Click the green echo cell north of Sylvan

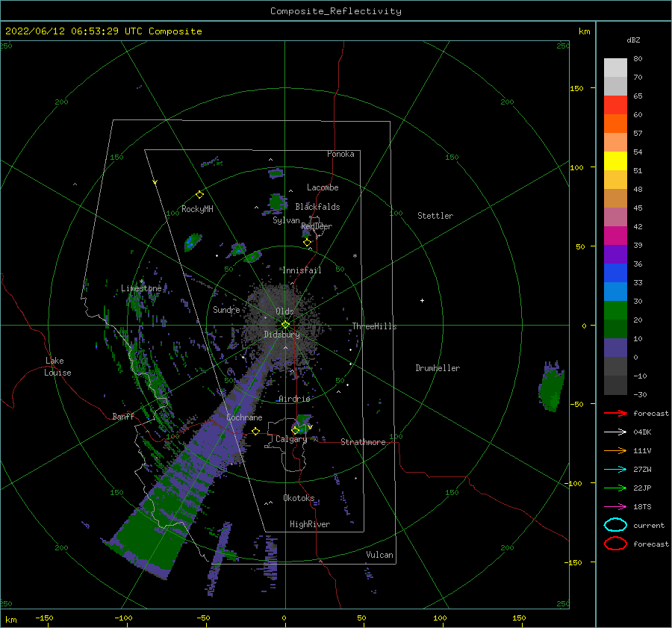[x=277, y=202]
